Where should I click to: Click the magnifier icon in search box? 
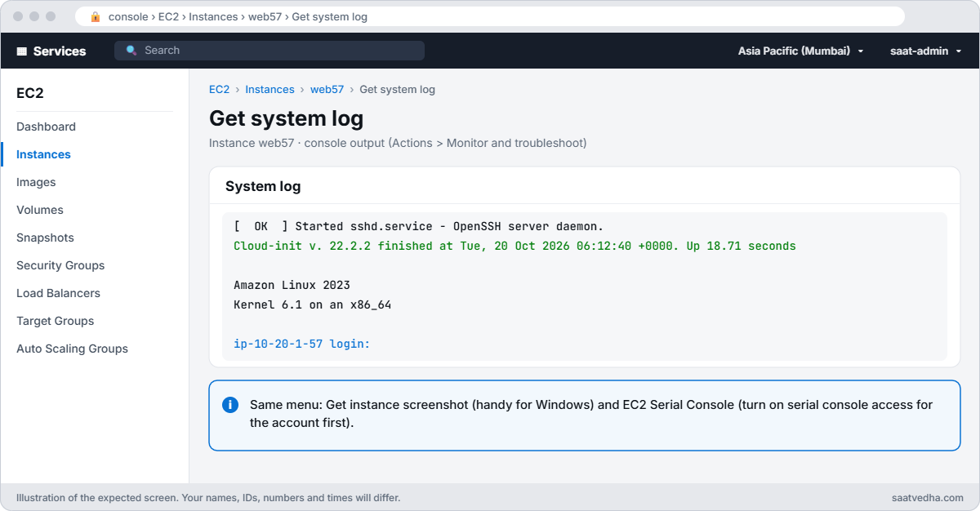pyautogui.click(x=131, y=51)
